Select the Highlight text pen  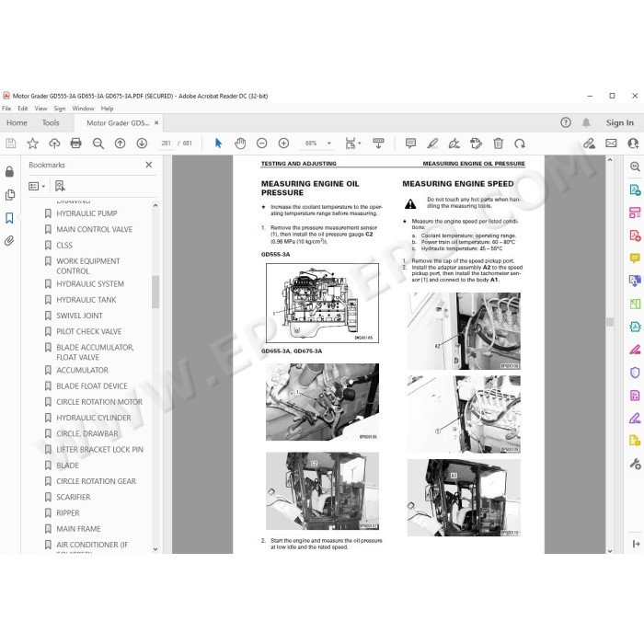432,144
